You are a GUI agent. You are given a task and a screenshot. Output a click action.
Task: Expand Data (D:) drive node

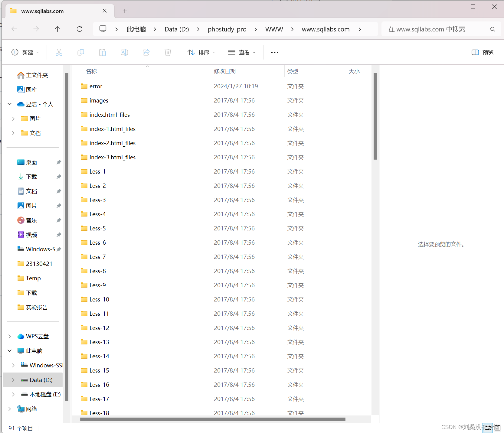click(x=13, y=380)
